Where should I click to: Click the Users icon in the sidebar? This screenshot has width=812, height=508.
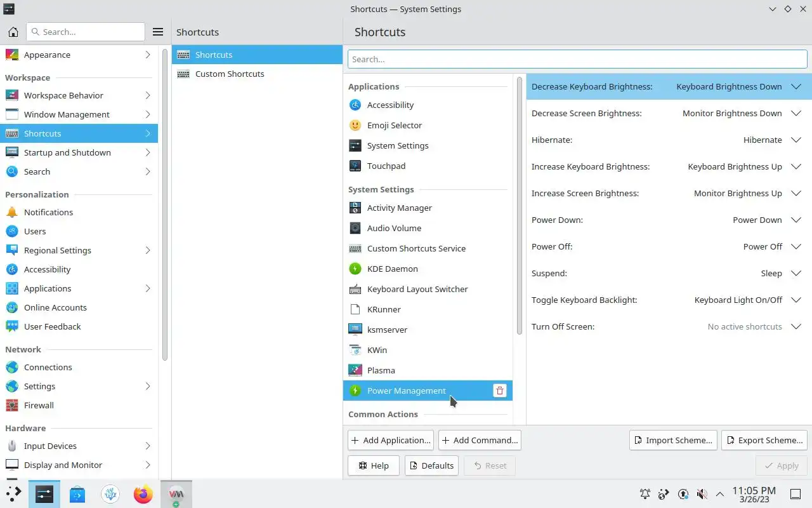[x=12, y=231]
